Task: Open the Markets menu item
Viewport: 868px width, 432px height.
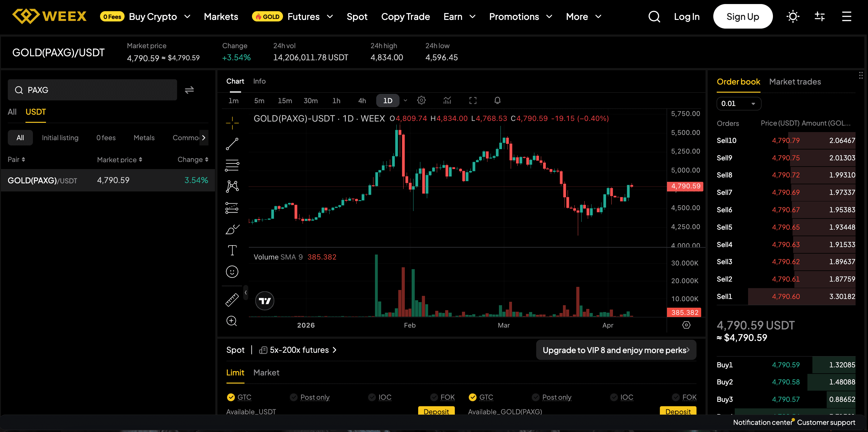Action: [221, 16]
